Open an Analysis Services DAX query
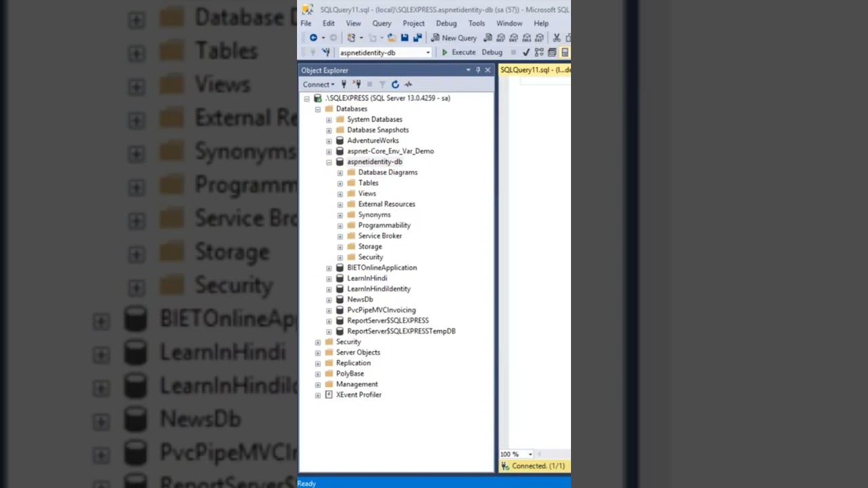Screen dimensions: 868x488 coord(539,38)
